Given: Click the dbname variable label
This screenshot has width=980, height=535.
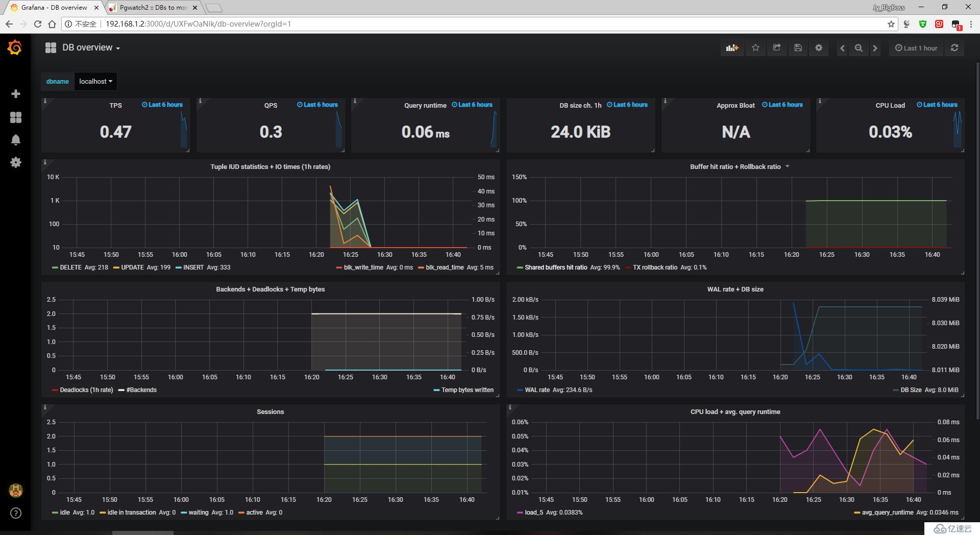Looking at the screenshot, I should pyautogui.click(x=58, y=82).
